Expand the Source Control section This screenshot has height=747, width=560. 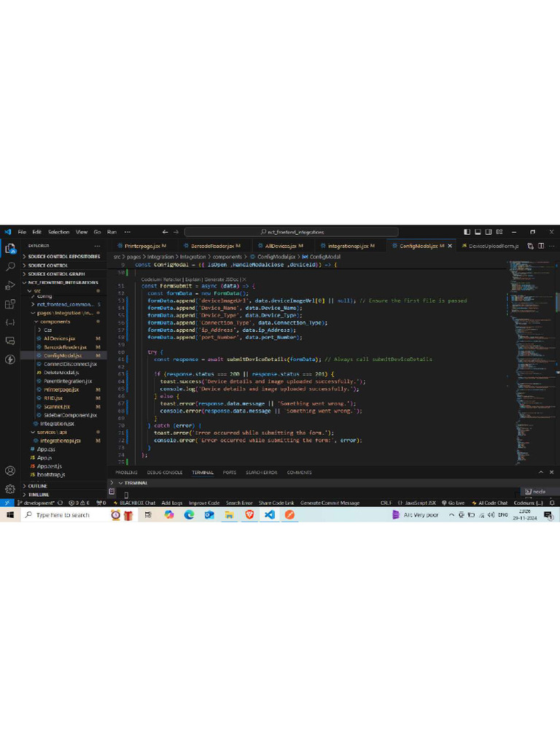tap(63, 266)
